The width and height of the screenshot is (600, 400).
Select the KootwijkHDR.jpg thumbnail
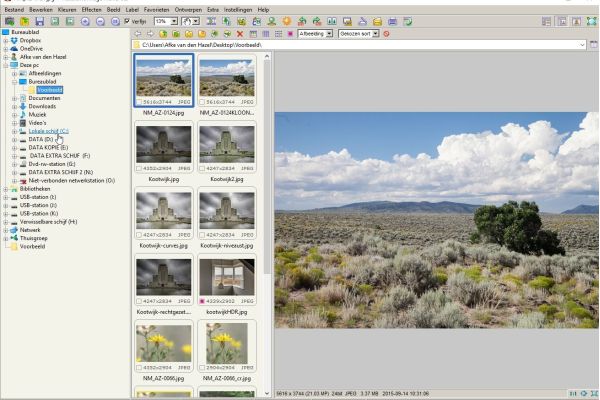[x=226, y=280]
